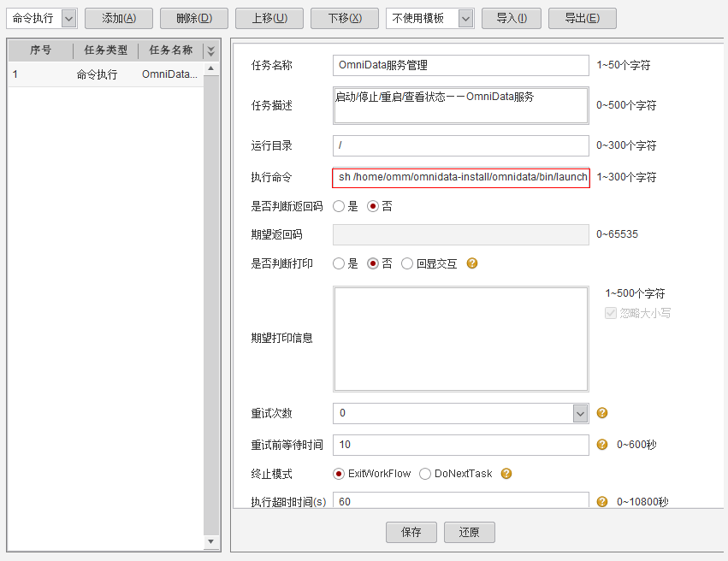Click help icon next to DoNextTask
This screenshot has width=728, height=561.
(x=506, y=474)
